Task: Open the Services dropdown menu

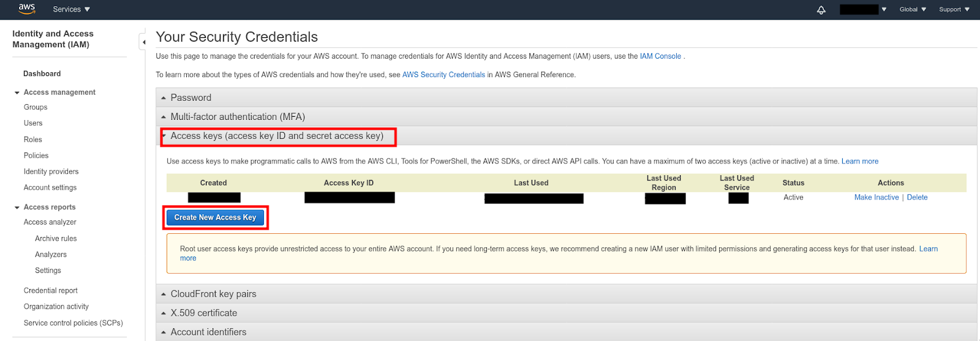Action: 72,9
